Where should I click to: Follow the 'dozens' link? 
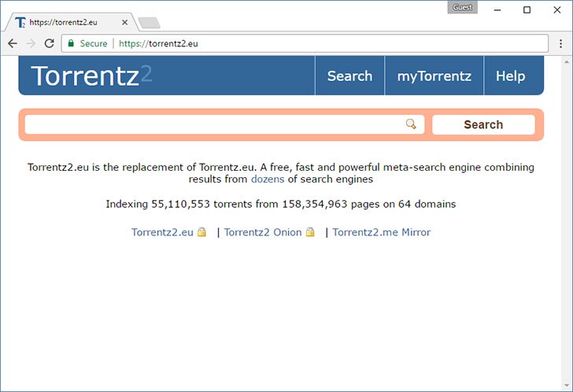click(x=268, y=179)
